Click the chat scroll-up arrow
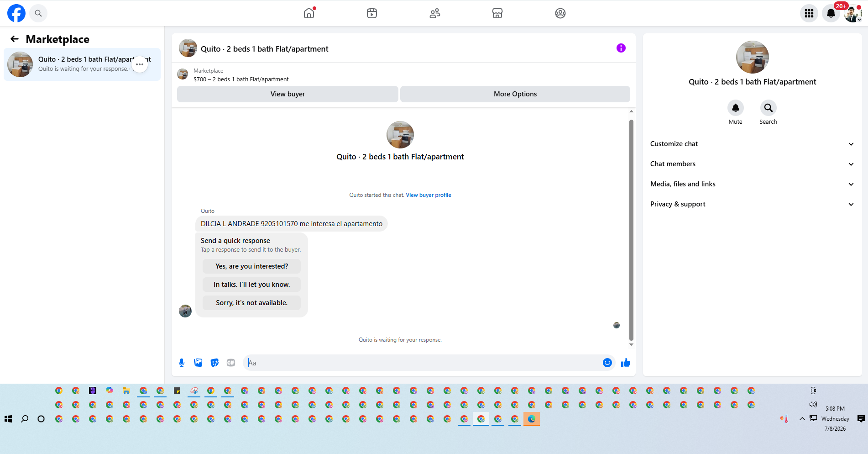This screenshot has width=868, height=454. [631, 111]
